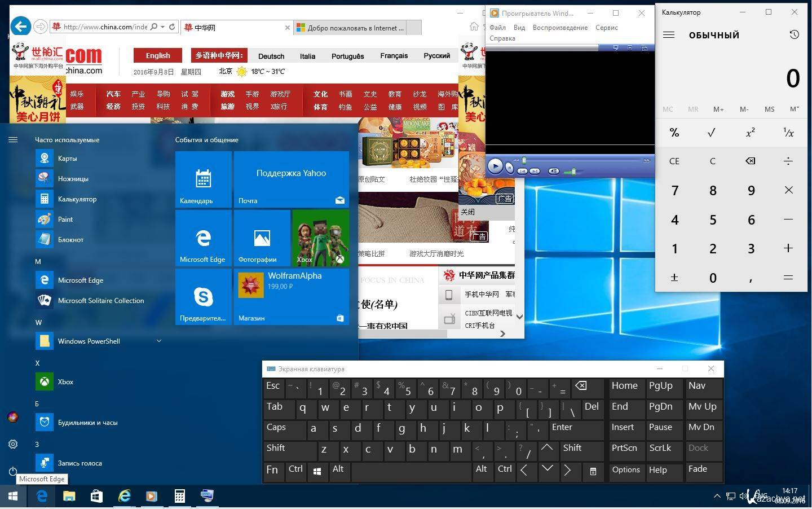Screen dimensions: 812x509
Task: Open the Skype Предварител... tile
Action: tap(204, 297)
